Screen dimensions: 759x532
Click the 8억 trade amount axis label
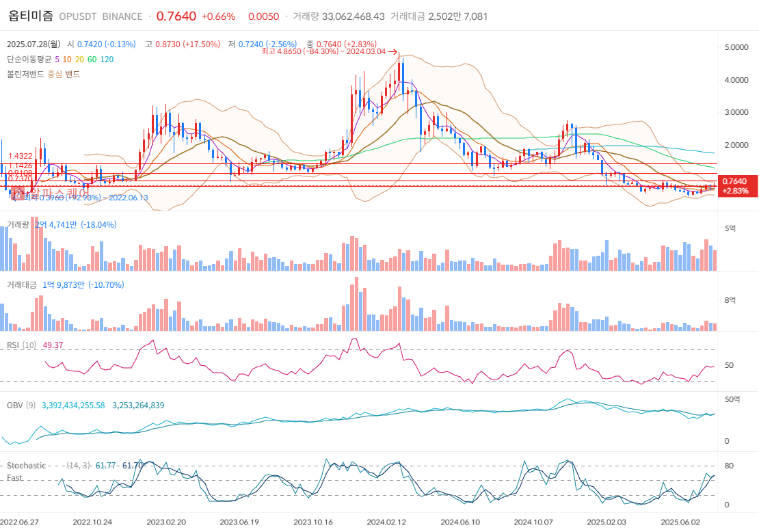coord(730,300)
